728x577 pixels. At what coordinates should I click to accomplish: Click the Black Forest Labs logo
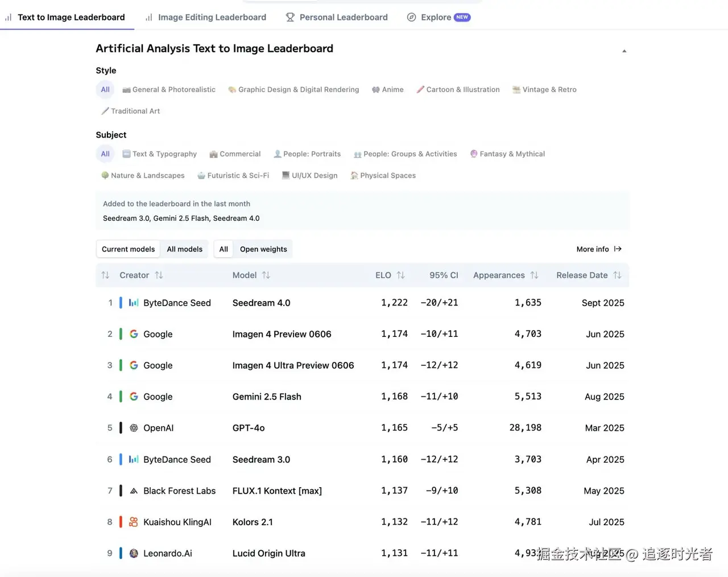pos(134,491)
